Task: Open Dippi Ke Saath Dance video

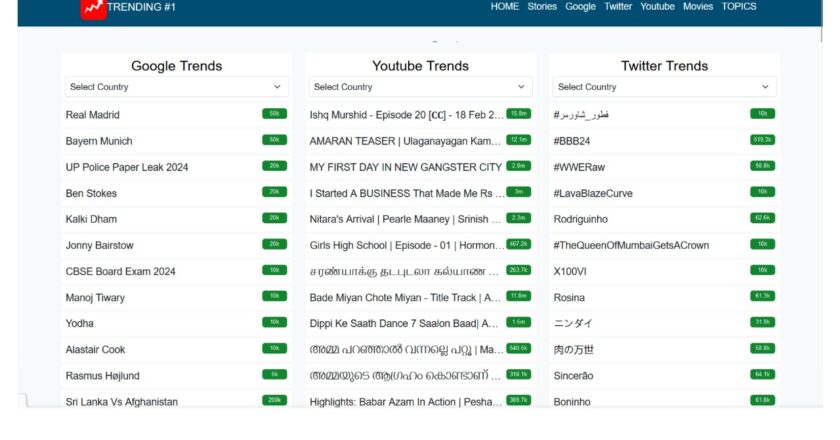Action: (404, 323)
